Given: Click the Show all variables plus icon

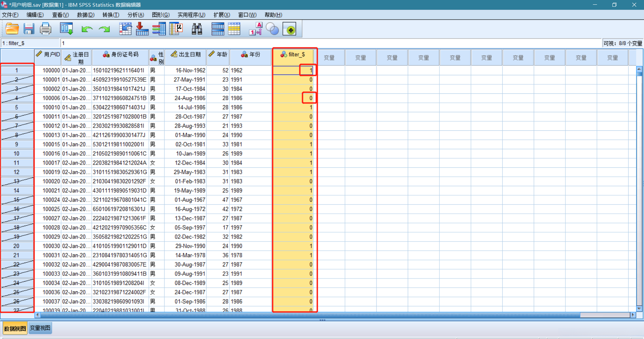Looking at the screenshot, I should point(290,29).
